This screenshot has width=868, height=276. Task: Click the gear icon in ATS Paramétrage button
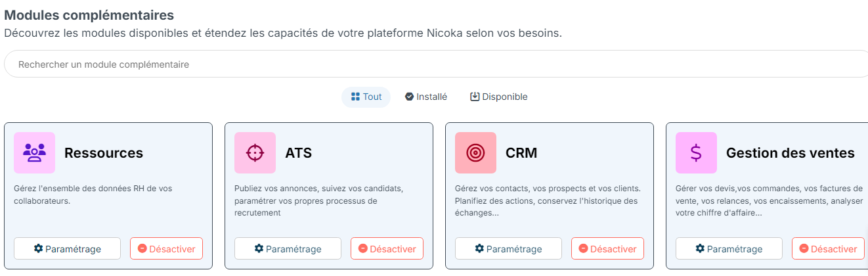(259, 248)
